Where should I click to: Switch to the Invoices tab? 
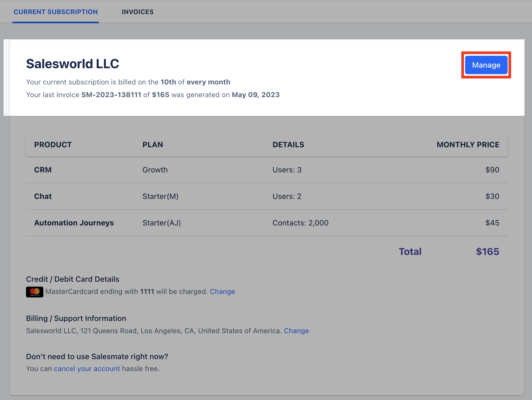tap(138, 12)
